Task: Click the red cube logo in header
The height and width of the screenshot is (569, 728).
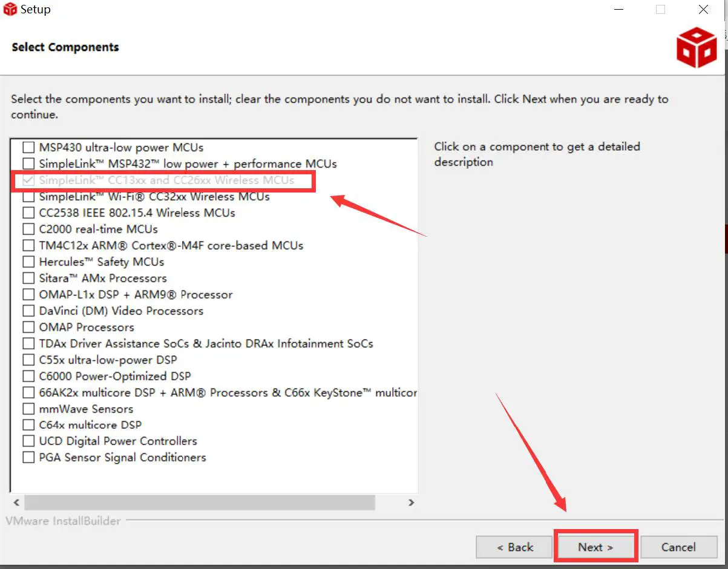Action: pos(697,47)
